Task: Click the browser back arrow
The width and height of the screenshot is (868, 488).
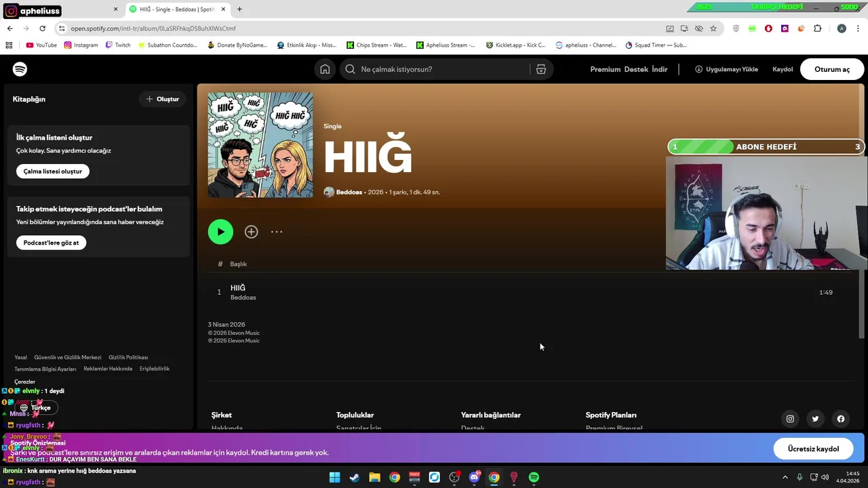Action: click(x=9, y=28)
